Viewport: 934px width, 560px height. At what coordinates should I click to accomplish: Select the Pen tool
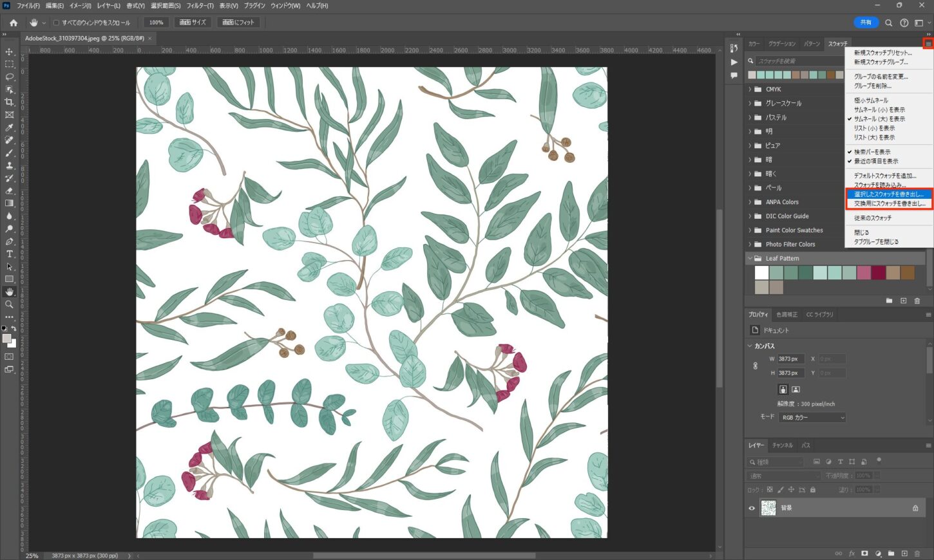tap(9, 241)
